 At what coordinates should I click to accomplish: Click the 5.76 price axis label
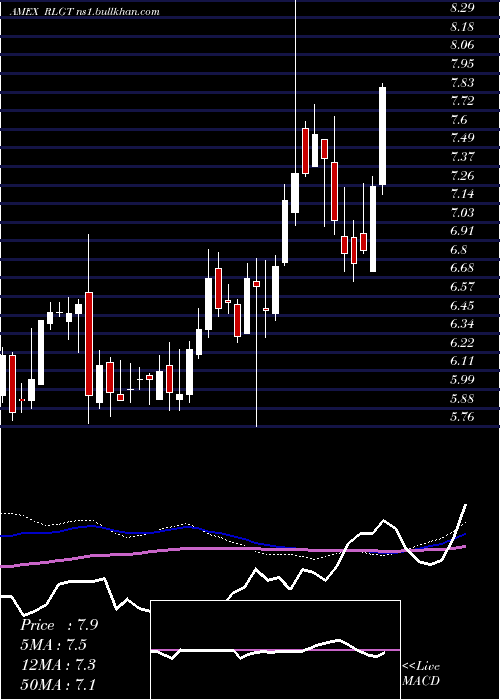point(462,417)
